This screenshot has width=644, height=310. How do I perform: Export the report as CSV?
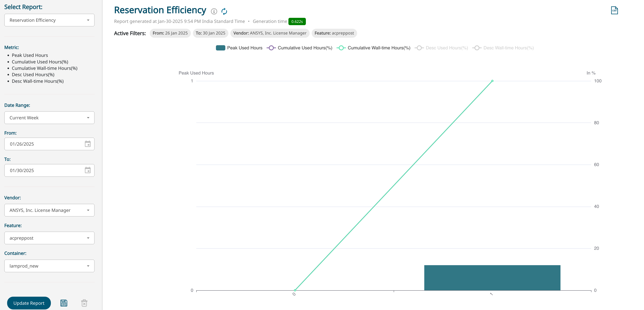(614, 11)
